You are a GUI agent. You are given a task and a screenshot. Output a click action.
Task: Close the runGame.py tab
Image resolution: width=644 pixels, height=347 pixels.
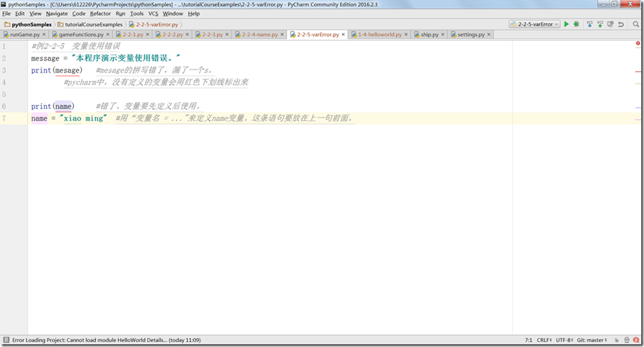pyautogui.click(x=44, y=34)
